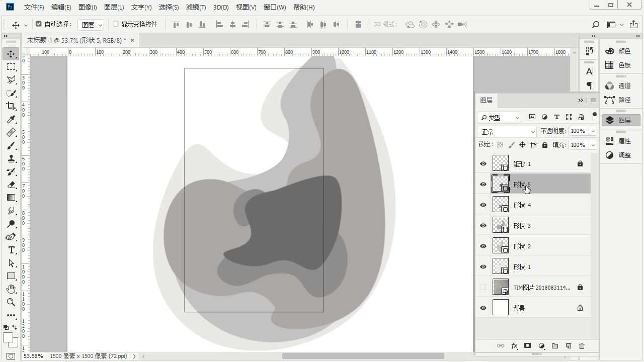Filter layers by type layers icon
Viewport: 644px width, 362px height.
(556, 117)
